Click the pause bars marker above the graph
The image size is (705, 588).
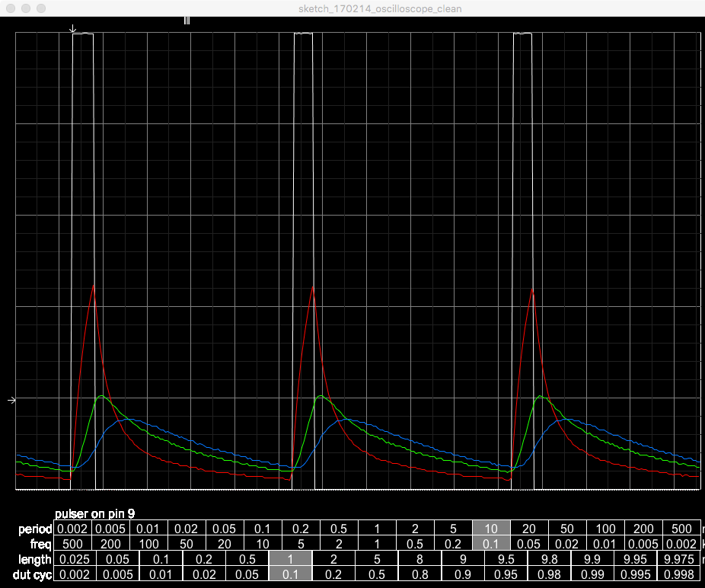point(187,21)
